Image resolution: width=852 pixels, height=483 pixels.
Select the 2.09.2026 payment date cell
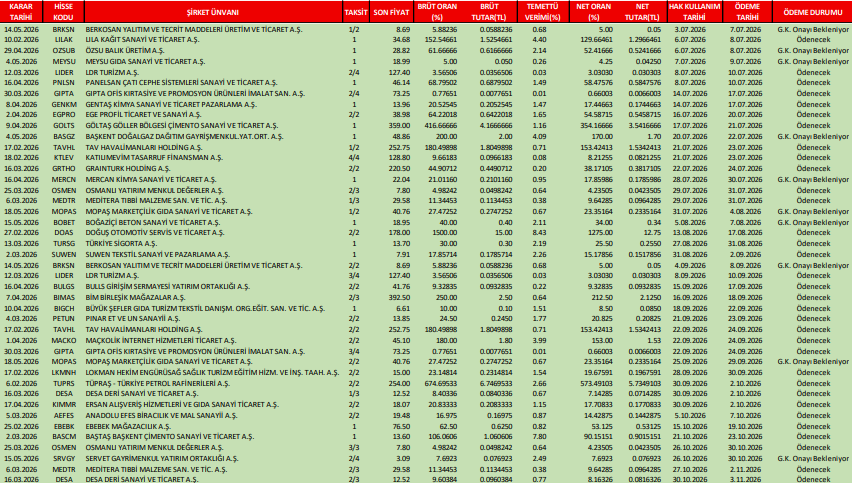point(747,254)
